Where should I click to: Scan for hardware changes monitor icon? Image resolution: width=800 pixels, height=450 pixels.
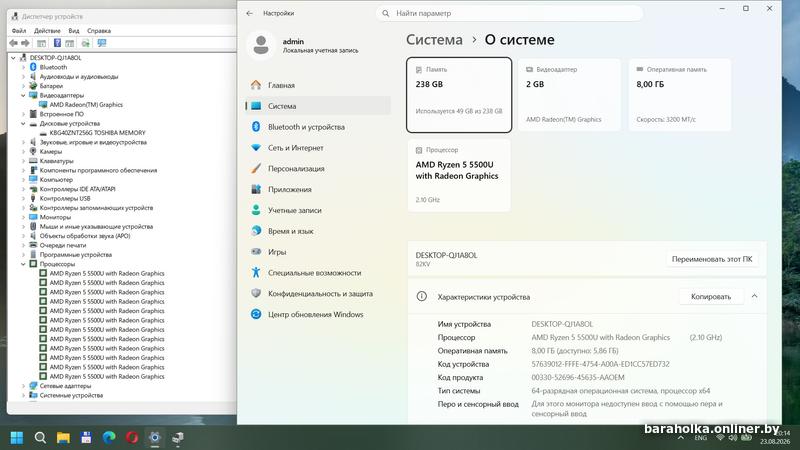[x=102, y=43]
